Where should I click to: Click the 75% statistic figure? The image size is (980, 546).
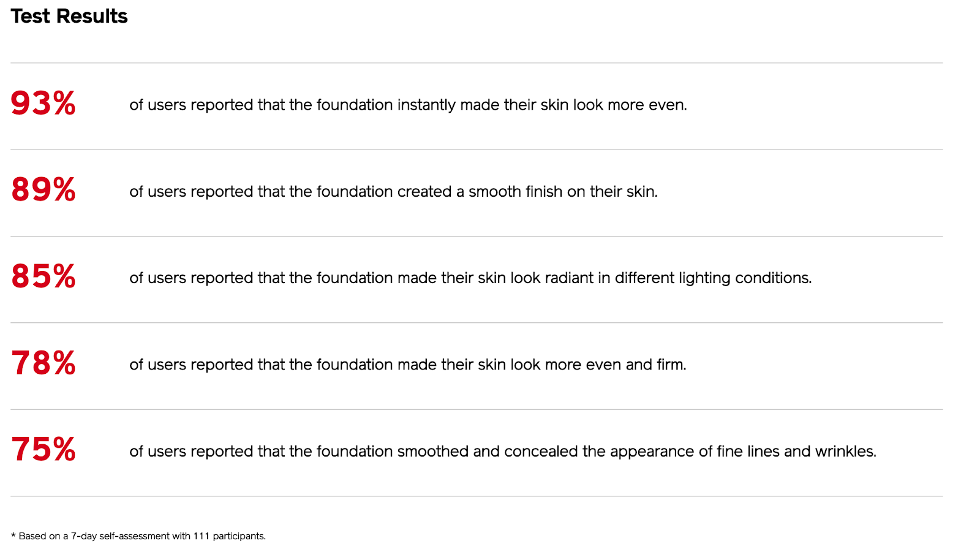[43, 449]
